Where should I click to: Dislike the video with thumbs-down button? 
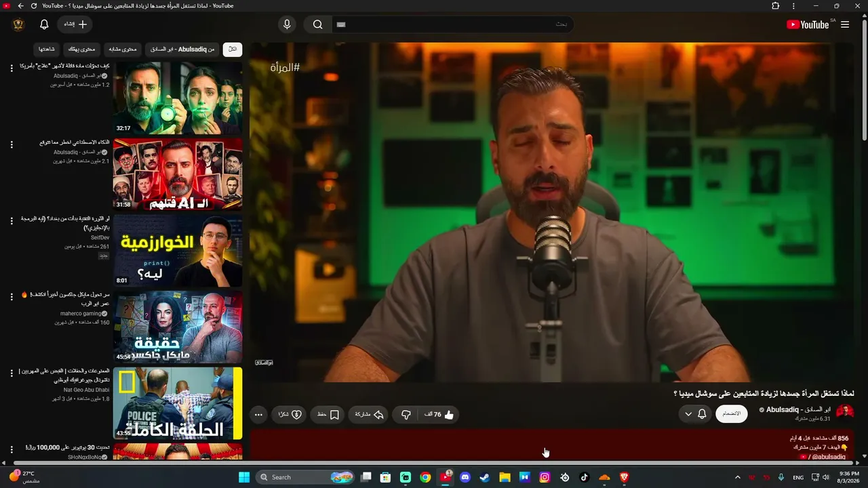406,415
